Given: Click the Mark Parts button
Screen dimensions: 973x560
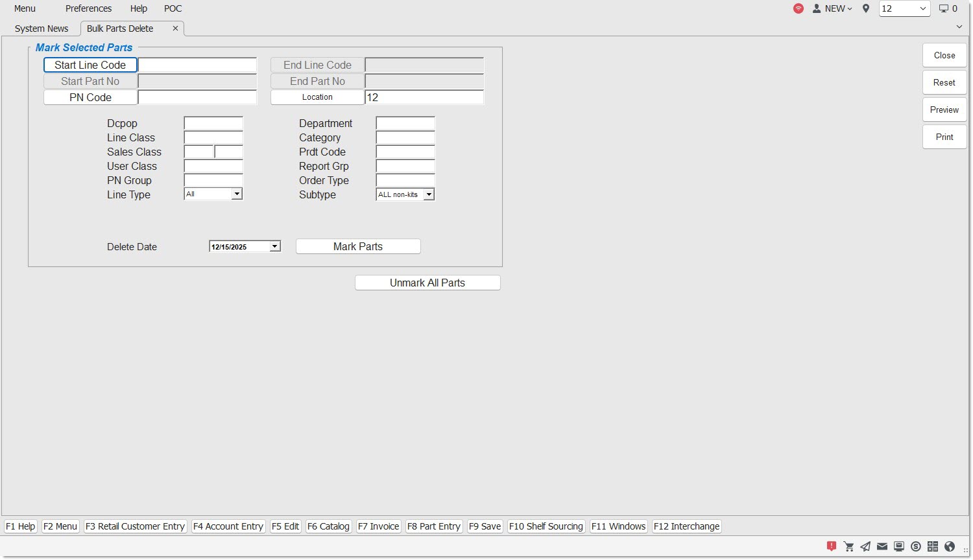Looking at the screenshot, I should [x=358, y=246].
